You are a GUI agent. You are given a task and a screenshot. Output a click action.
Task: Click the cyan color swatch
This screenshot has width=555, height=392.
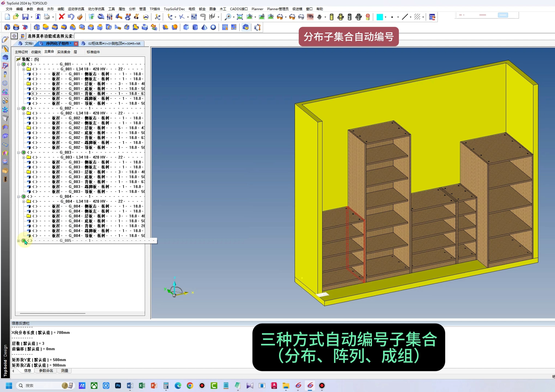380,17
